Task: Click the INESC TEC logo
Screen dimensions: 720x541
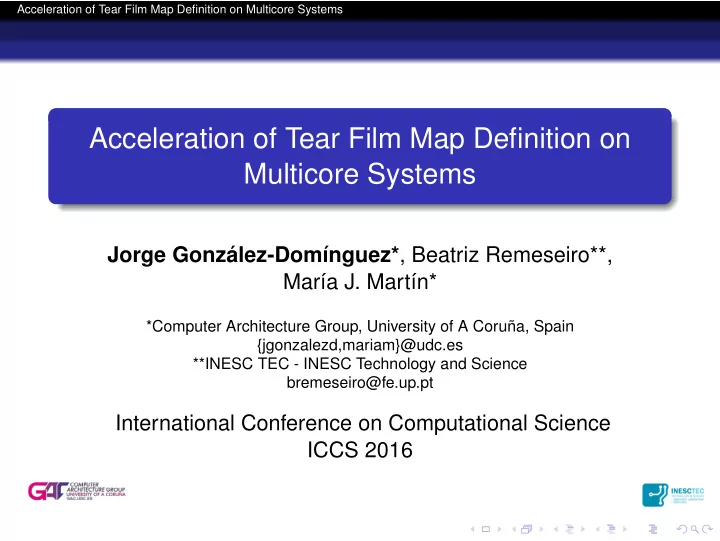Action: coord(673,495)
